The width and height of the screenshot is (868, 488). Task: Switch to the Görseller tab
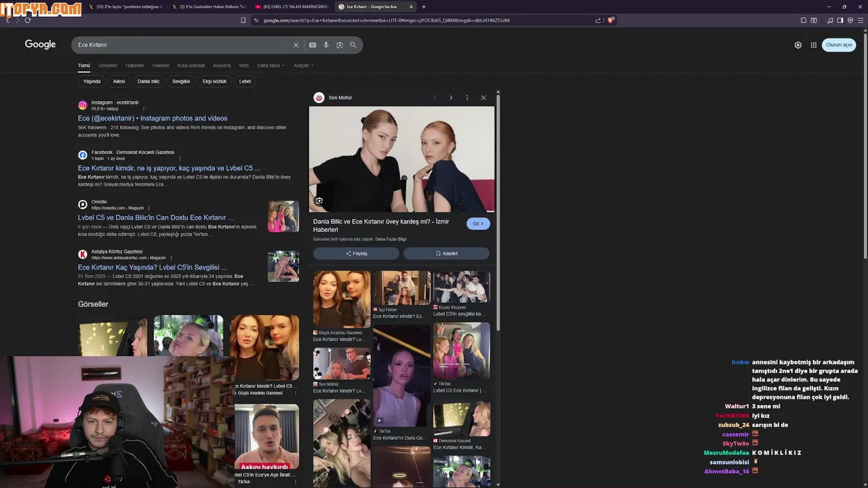pyautogui.click(x=108, y=66)
